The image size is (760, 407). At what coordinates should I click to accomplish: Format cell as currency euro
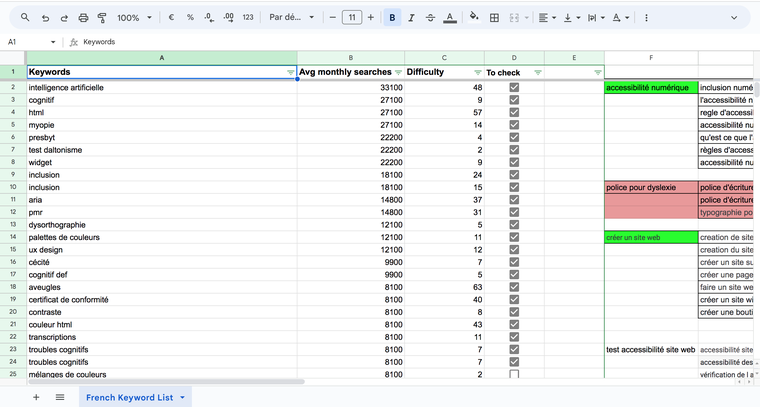coord(172,18)
